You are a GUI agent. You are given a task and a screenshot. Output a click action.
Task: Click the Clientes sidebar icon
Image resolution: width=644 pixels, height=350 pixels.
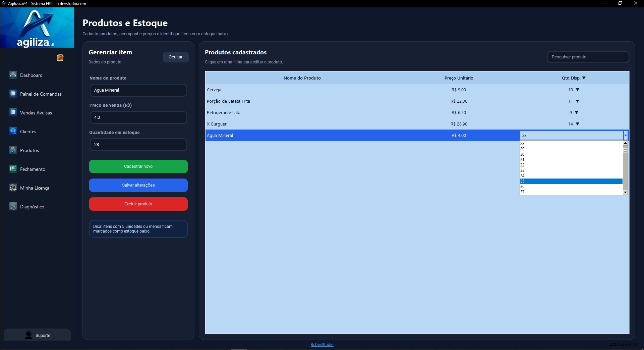13,131
